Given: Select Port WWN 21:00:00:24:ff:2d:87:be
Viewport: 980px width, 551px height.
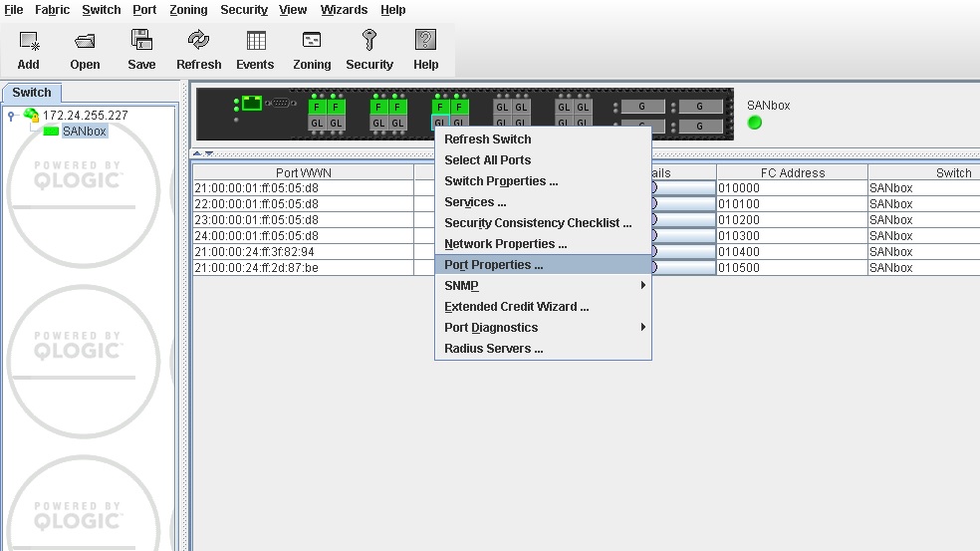Looking at the screenshot, I should pyautogui.click(x=303, y=268).
